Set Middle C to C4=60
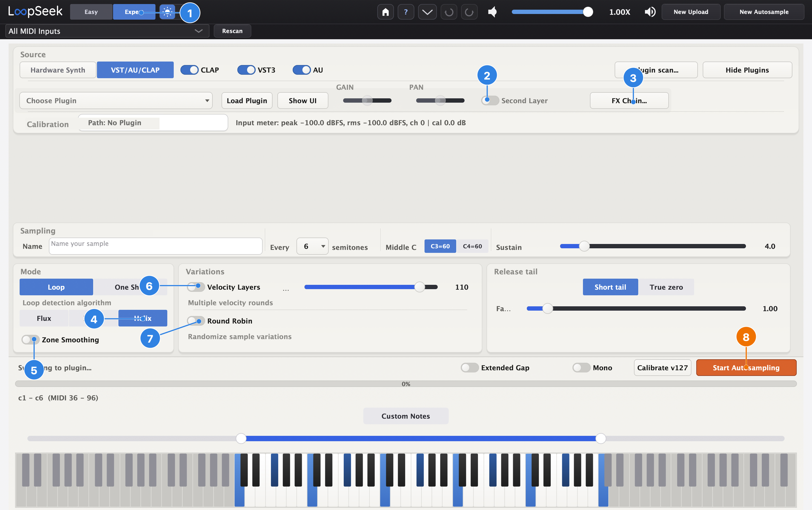812x510 pixels. pos(472,246)
